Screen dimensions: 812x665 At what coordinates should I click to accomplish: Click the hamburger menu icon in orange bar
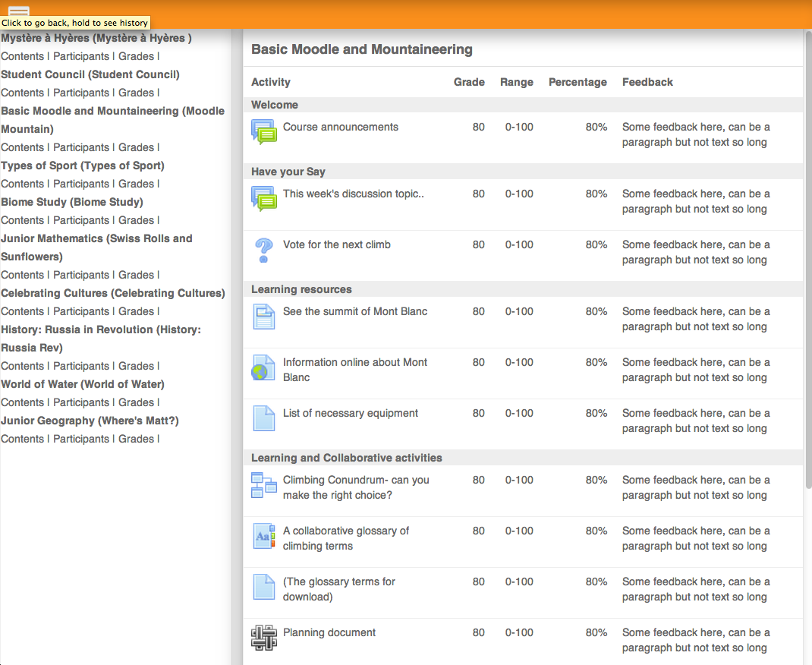tap(19, 11)
